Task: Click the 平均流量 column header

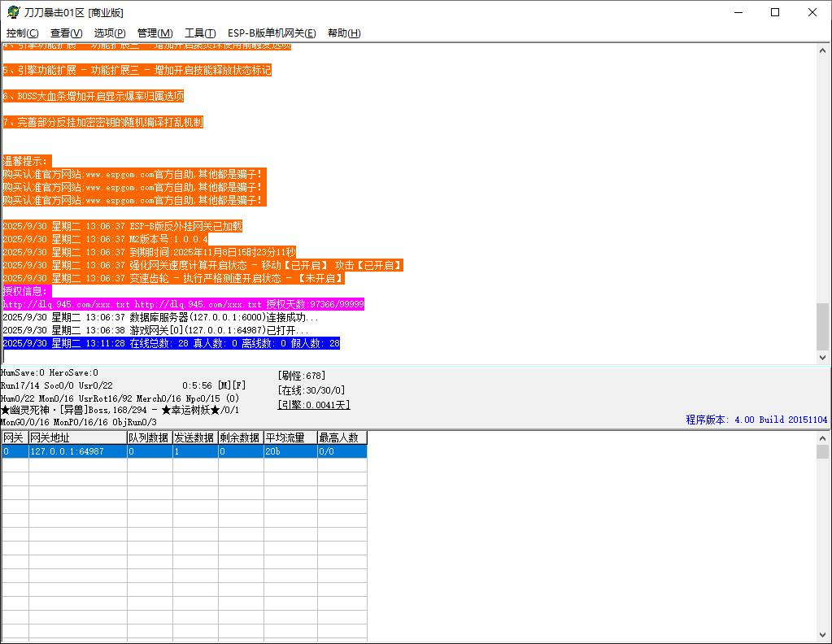Action: pyautogui.click(x=289, y=438)
